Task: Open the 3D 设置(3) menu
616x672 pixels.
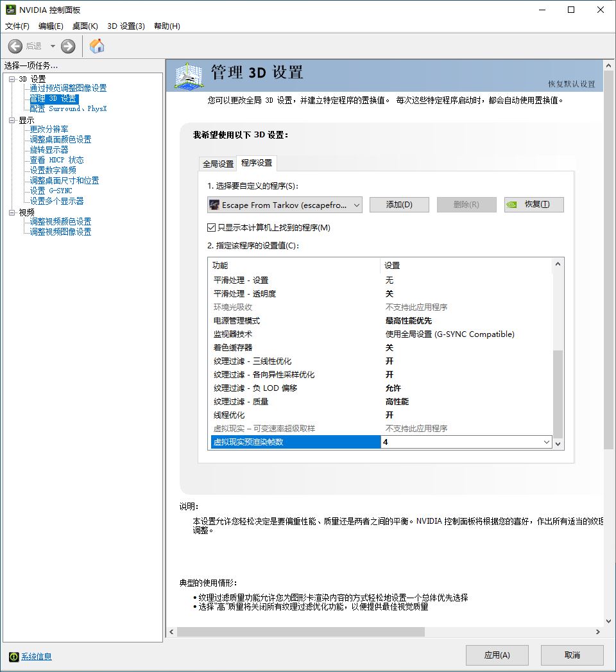Action: [126, 26]
